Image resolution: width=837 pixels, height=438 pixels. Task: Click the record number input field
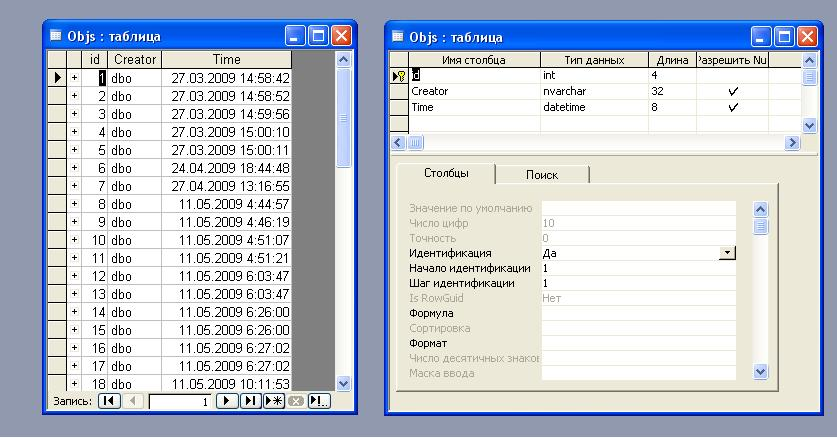(180, 402)
